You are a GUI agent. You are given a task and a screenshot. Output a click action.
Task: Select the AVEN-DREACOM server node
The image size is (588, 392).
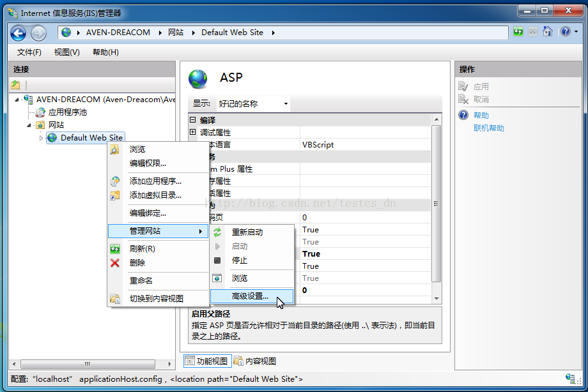105,100
